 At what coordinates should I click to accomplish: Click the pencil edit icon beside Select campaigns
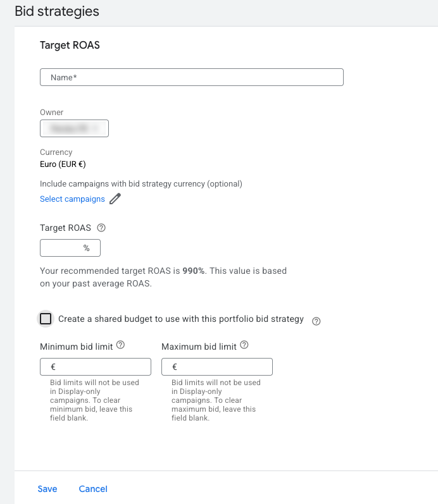pos(115,199)
